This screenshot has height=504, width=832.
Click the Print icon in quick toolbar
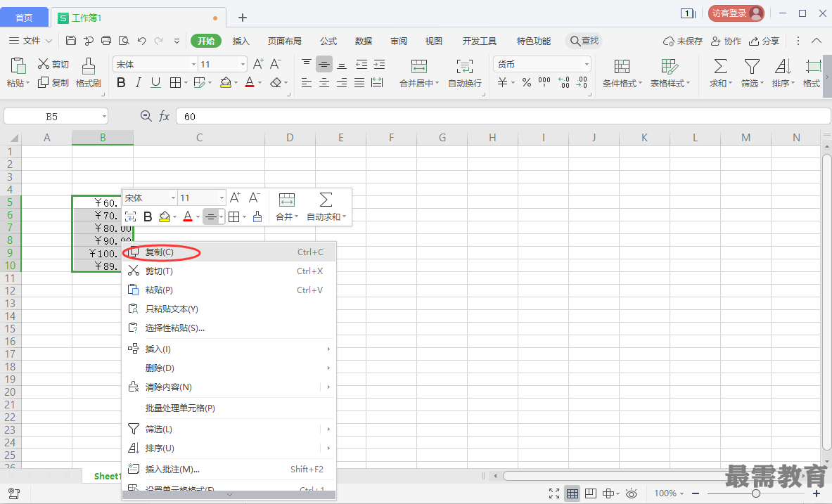106,41
